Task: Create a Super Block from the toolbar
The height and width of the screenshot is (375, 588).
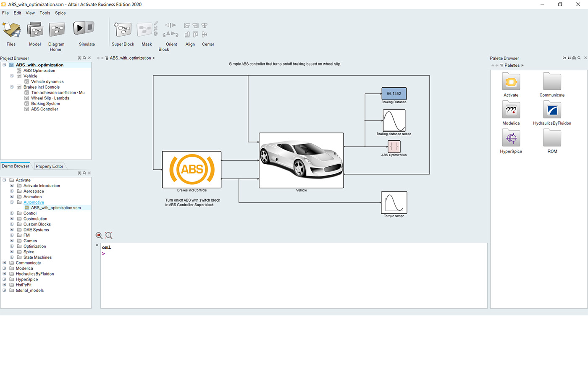Action: coord(123,30)
